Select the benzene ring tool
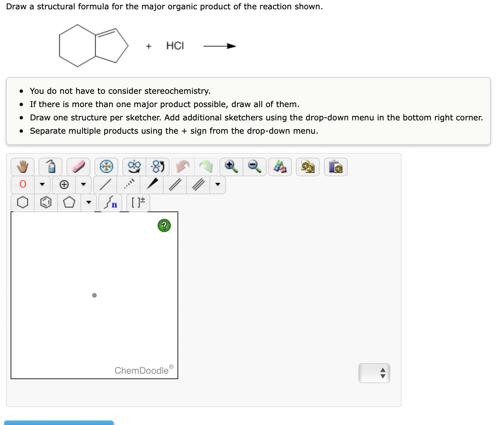Viewport: 504px width, 425px height. pyautogui.click(x=46, y=202)
